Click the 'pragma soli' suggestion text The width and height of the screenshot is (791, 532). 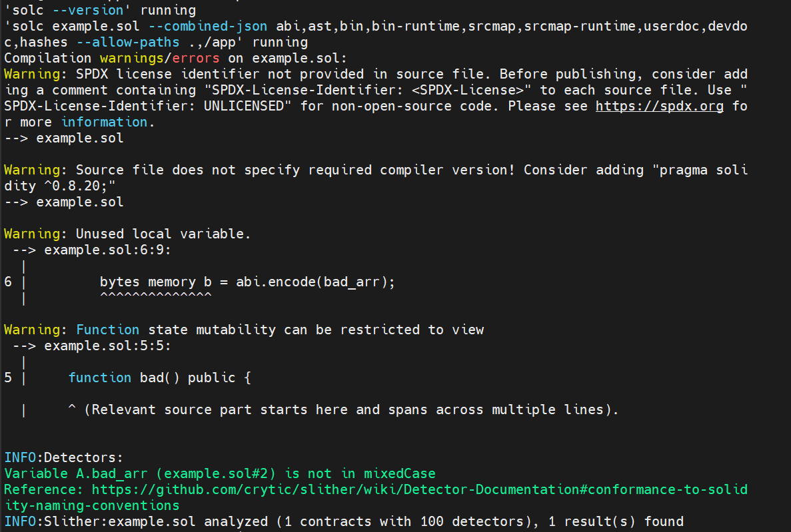[703, 170]
